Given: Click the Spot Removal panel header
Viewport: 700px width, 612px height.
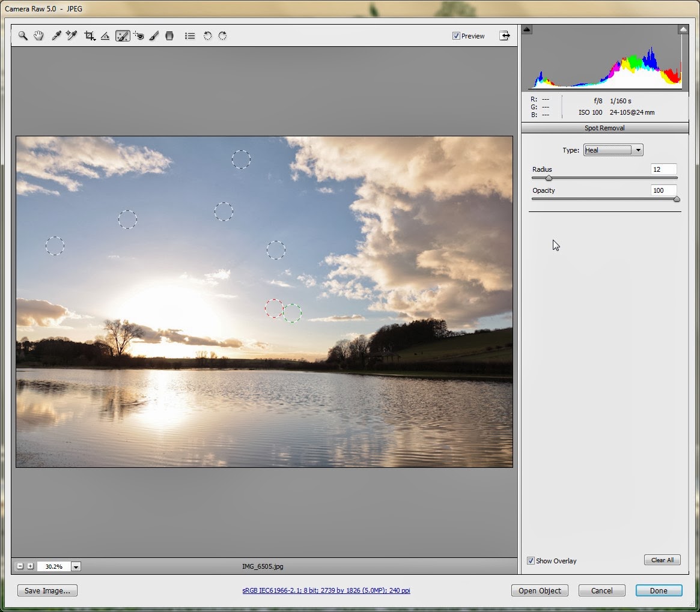Looking at the screenshot, I should tap(604, 128).
